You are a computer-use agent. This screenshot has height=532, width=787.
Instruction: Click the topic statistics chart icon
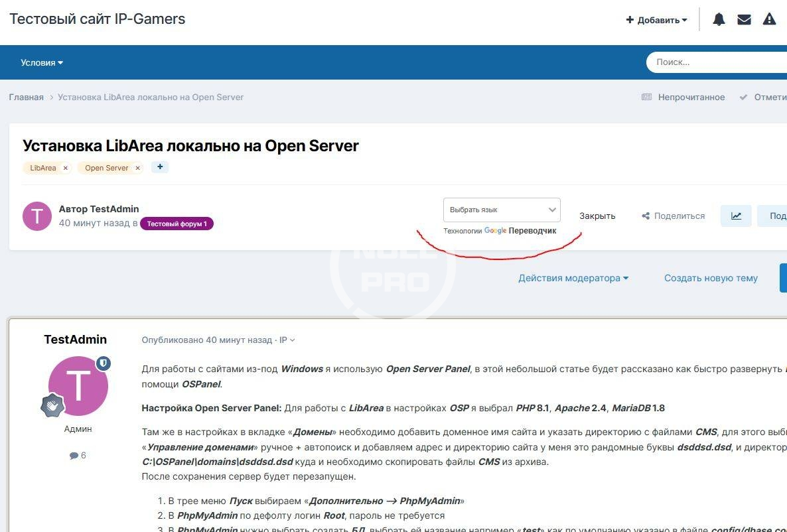(736, 216)
